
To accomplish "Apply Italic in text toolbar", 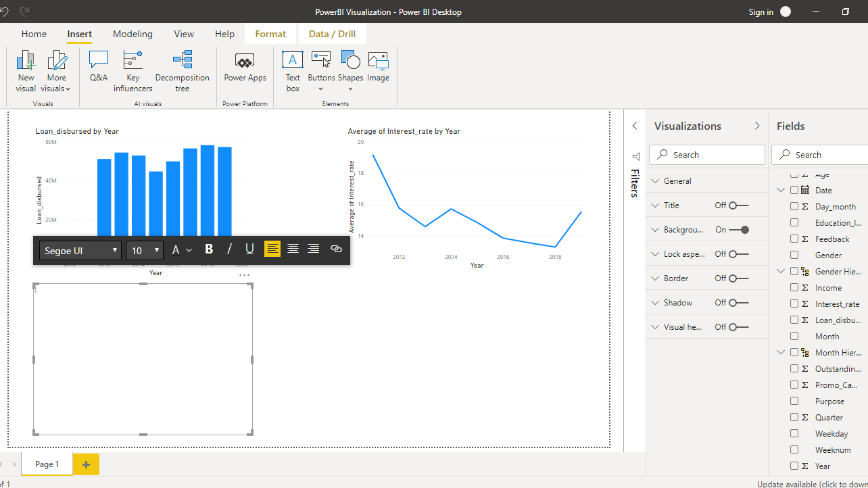I will (229, 249).
